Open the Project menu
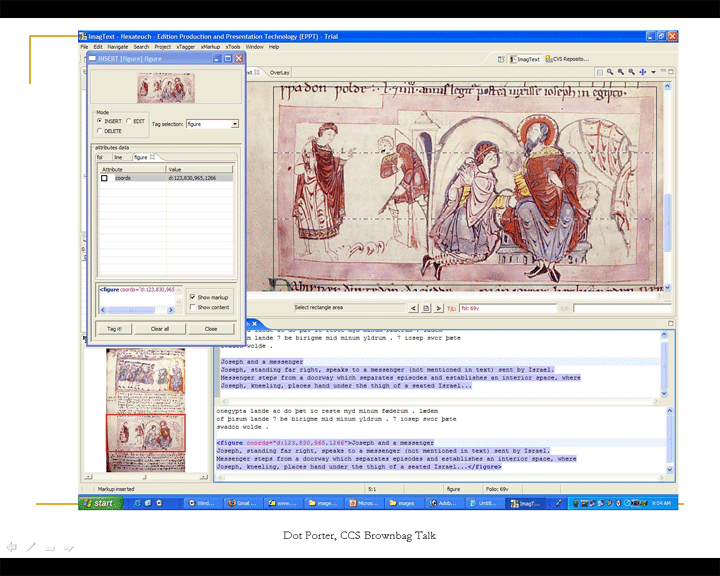Viewport: 720px width, 576px height. click(x=163, y=47)
